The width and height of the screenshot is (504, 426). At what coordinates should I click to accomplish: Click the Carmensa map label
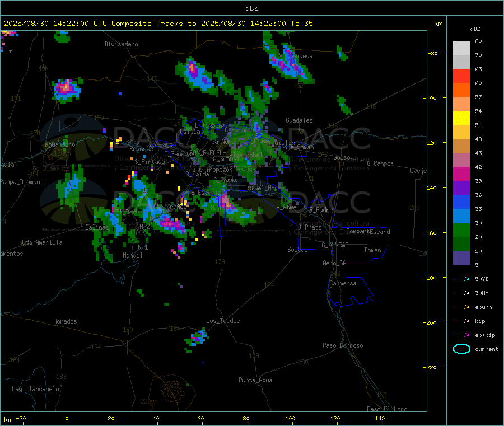point(343,283)
